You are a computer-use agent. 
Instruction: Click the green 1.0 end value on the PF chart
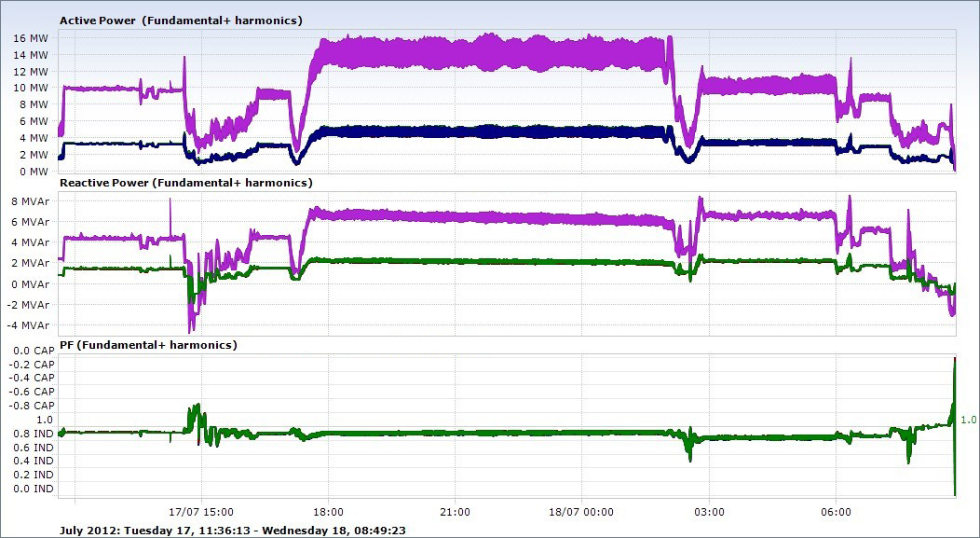point(968,420)
